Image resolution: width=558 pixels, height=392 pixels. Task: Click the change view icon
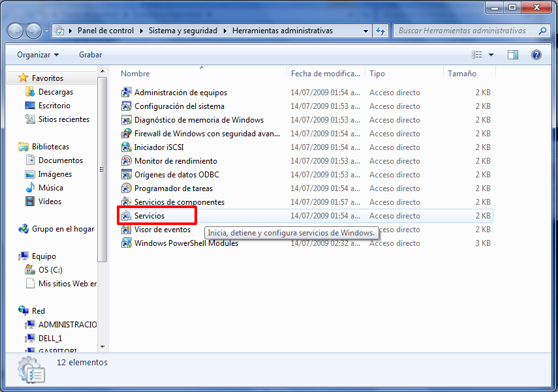[x=477, y=55]
